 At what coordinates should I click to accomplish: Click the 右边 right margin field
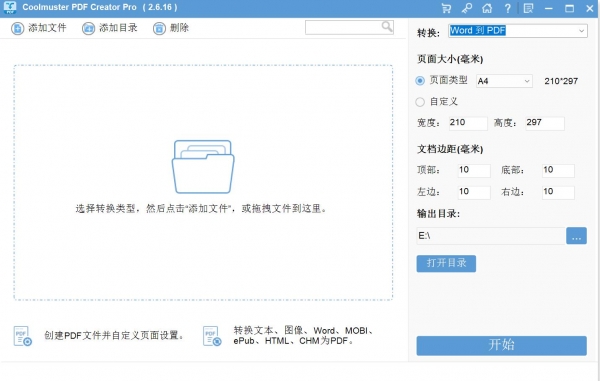(x=558, y=192)
